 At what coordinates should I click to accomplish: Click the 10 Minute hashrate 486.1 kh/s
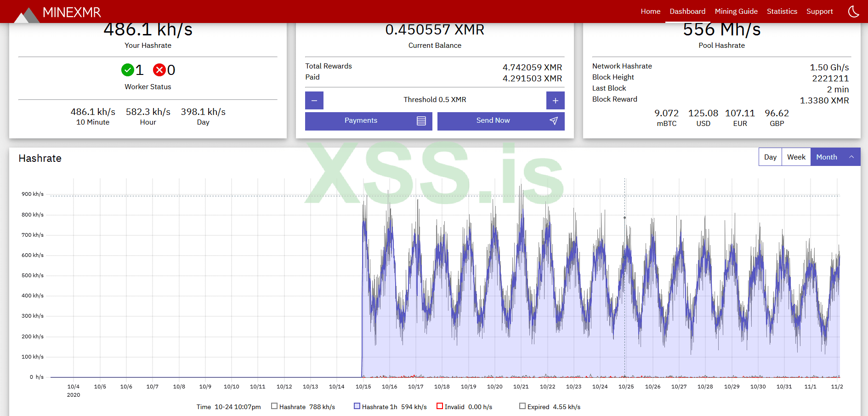coord(93,112)
